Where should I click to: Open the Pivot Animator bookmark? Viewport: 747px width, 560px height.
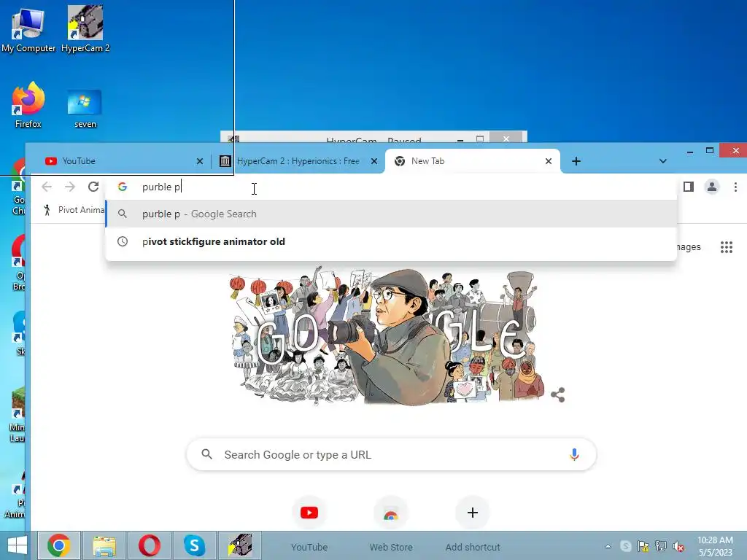coord(74,210)
